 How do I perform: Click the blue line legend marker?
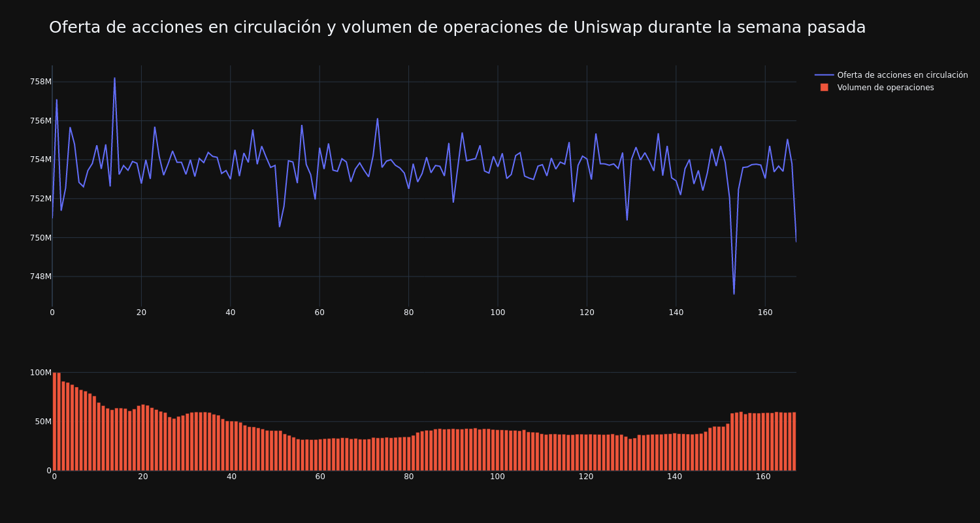(x=825, y=75)
